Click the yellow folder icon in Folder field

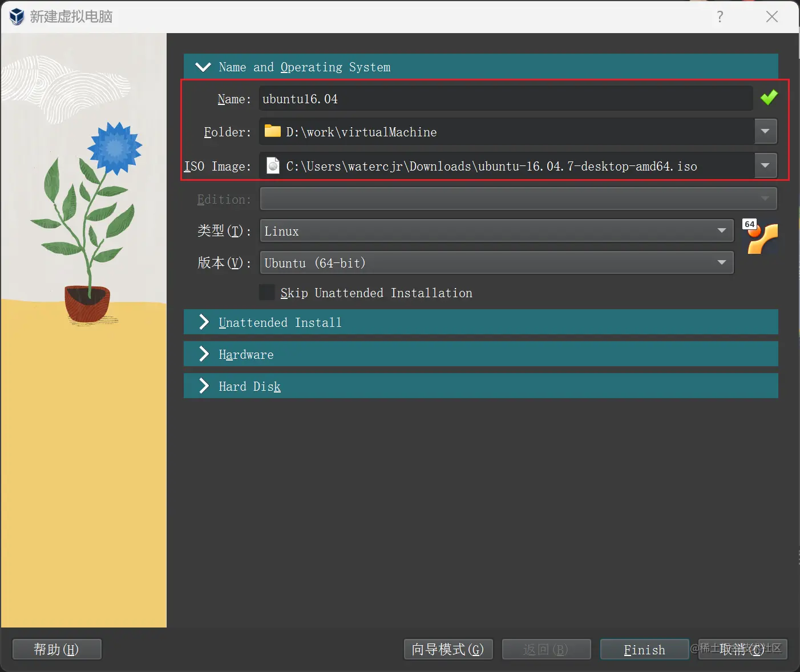(273, 131)
